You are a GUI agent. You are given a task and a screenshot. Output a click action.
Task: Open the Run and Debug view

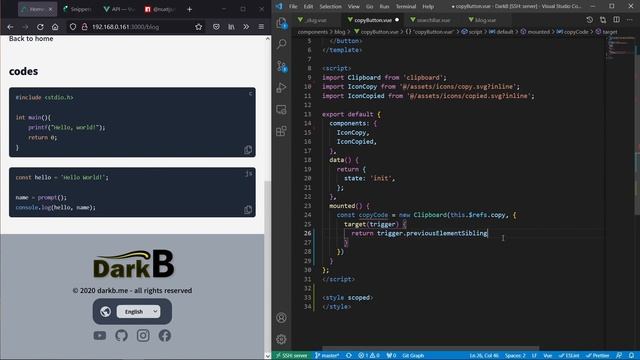click(282, 87)
